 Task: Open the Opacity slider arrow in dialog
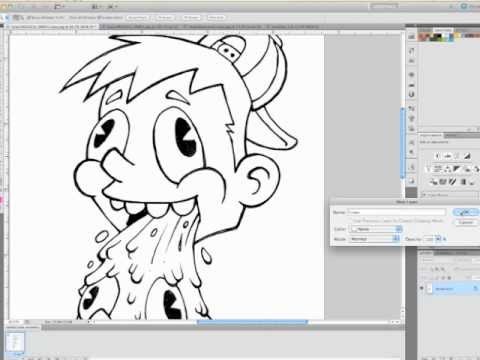pyautogui.click(x=439, y=239)
